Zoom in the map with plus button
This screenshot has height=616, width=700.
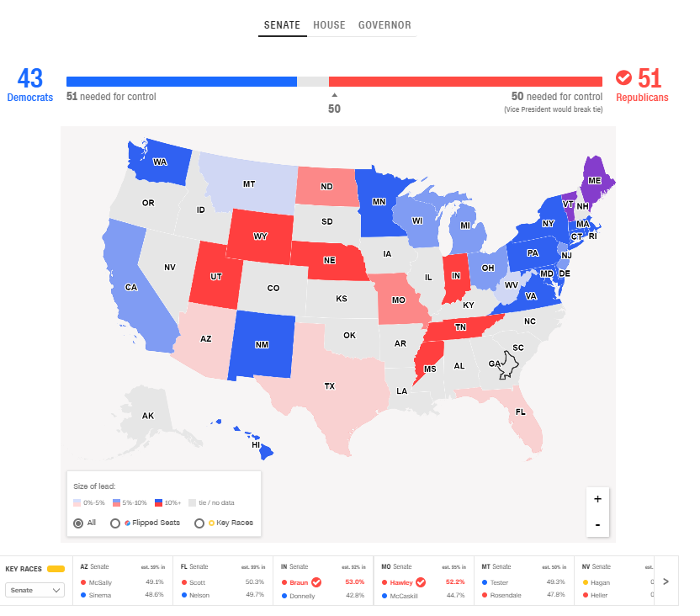[x=597, y=499]
